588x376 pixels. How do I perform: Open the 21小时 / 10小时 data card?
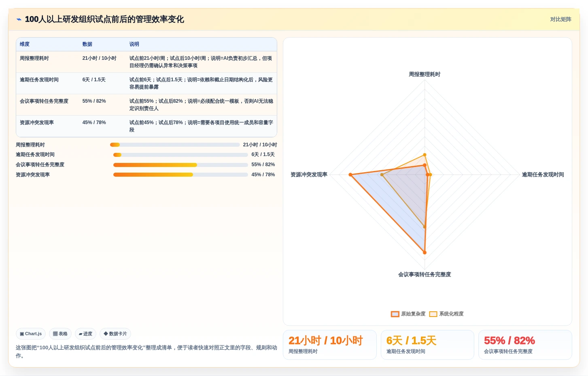[330, 345]
